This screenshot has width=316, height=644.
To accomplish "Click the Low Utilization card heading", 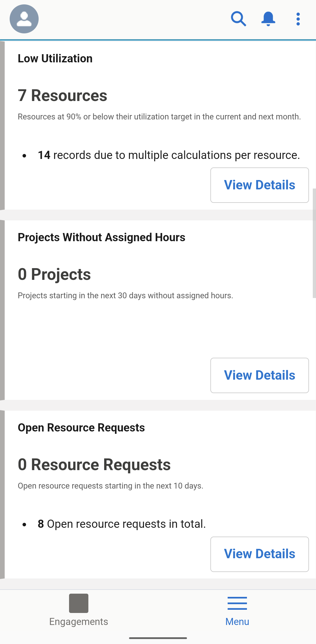I will tap(55, 59).
